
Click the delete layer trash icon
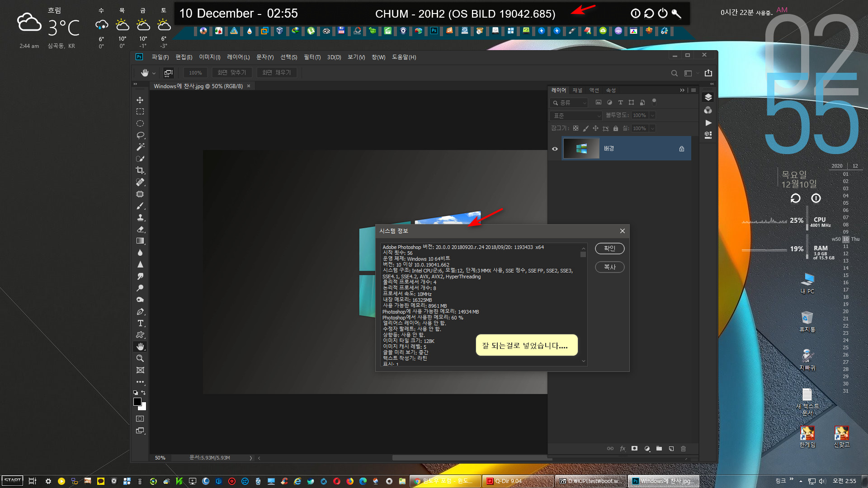point(683,449)
